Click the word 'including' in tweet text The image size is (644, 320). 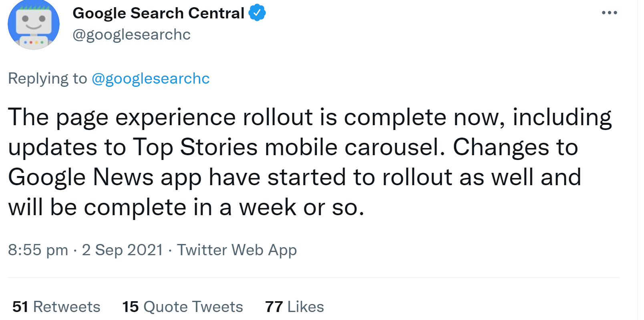click(562, 118)
